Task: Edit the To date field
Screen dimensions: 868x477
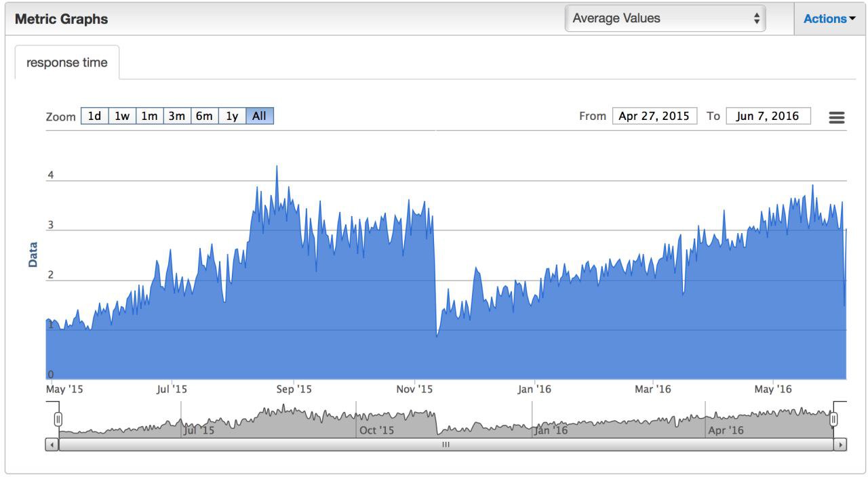Action: (768, 116)
